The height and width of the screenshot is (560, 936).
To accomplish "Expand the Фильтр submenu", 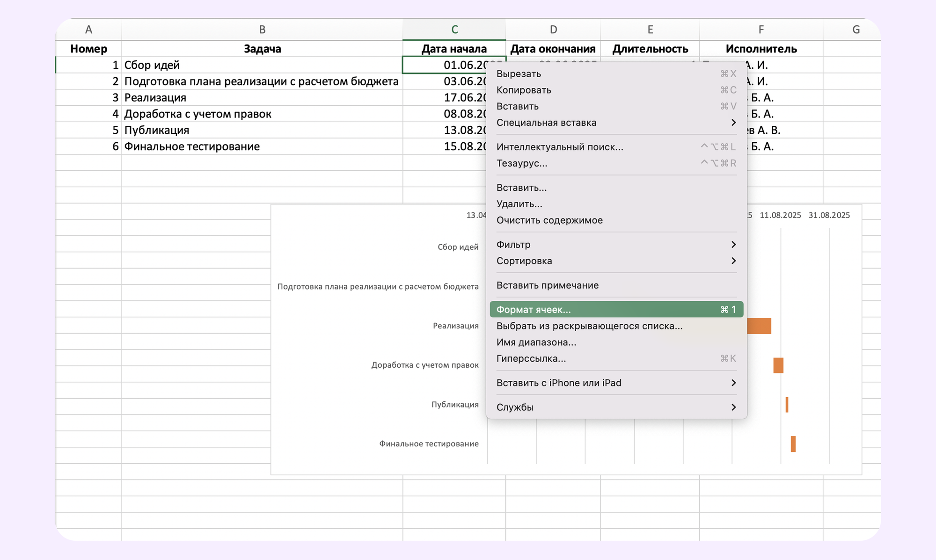I will pos(616,245).
